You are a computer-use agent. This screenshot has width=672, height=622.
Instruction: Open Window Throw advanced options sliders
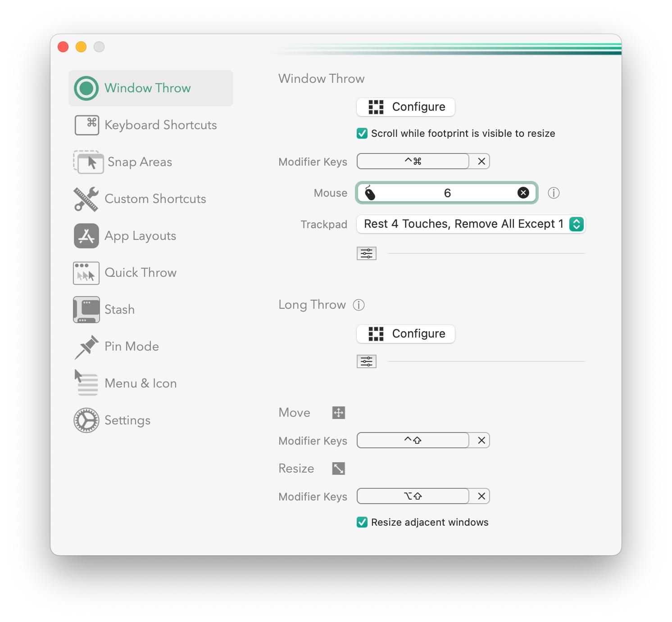(x=366, y=253)
